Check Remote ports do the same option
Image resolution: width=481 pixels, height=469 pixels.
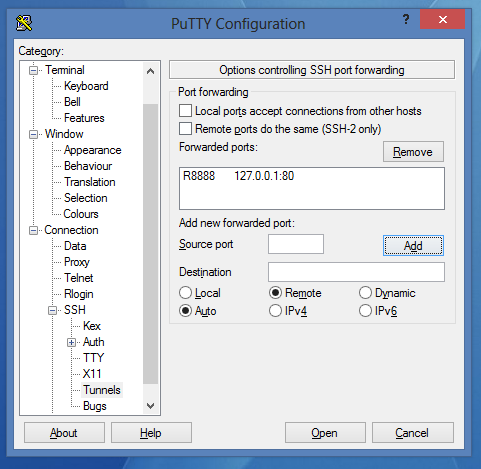pyautogui.click(x=185, y=129)
